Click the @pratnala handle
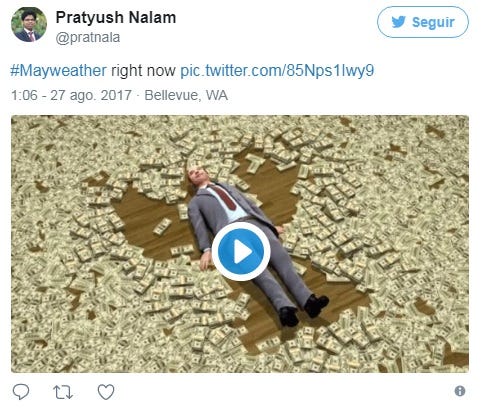Viewport: 485px width, 413px height. (x=88, y=38)
